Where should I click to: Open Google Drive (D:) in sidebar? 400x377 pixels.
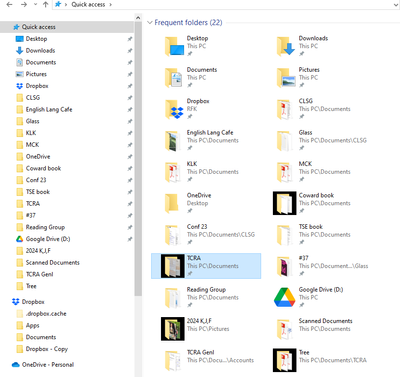(x=48, y=239)
